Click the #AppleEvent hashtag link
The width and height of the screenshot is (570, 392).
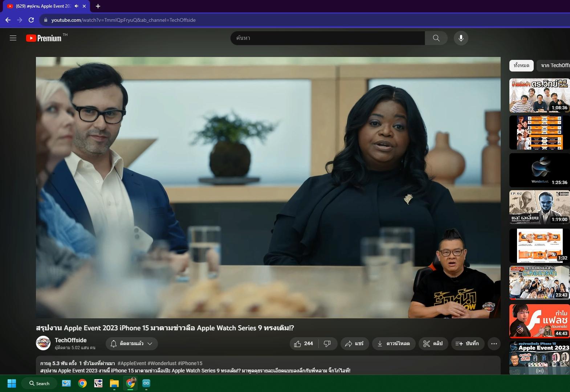click(x=132, y=363)
